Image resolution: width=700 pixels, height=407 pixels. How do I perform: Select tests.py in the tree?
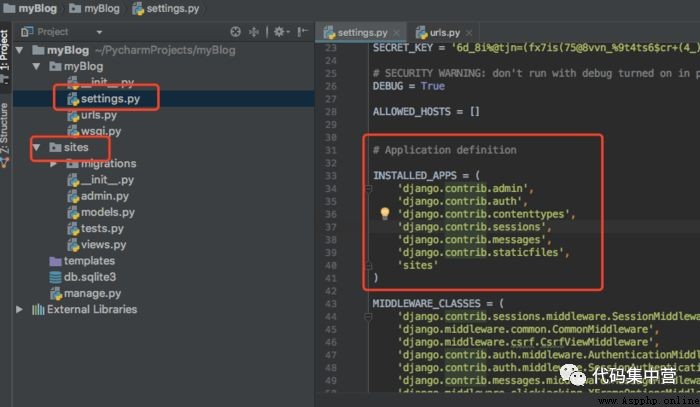click(x=96, y=228)
